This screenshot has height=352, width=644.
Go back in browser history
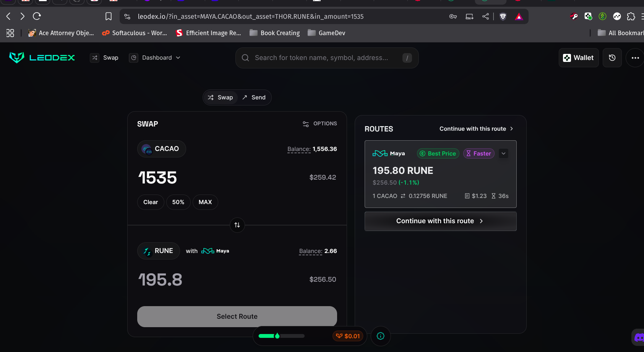(8, 16)
